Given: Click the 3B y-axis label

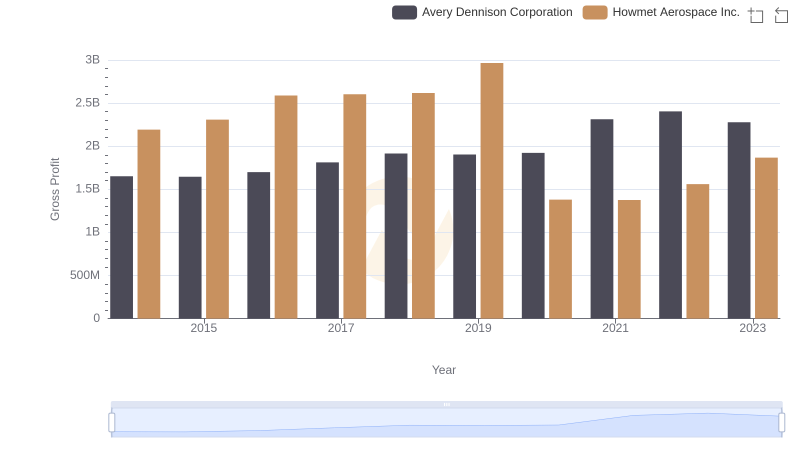Looking at the screenshot, I should click(x=92, y=60).
